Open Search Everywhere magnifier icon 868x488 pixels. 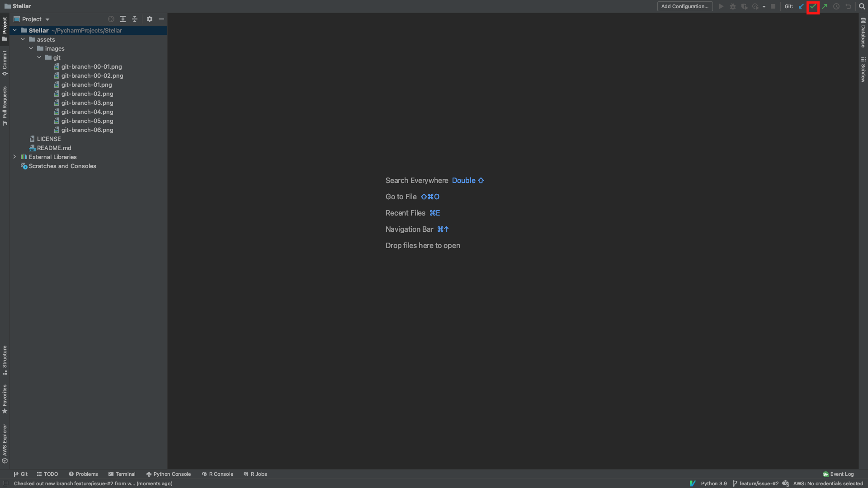[862, 7]
